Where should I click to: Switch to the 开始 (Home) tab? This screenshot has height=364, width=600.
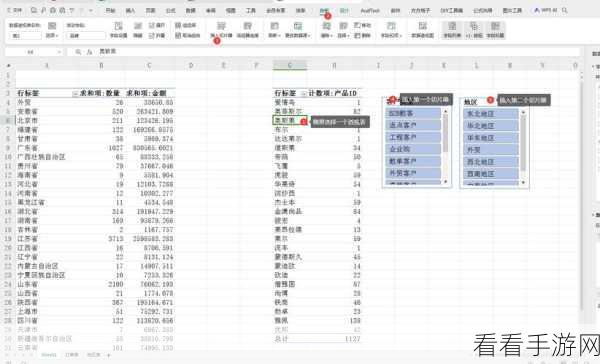click(111, 10)
